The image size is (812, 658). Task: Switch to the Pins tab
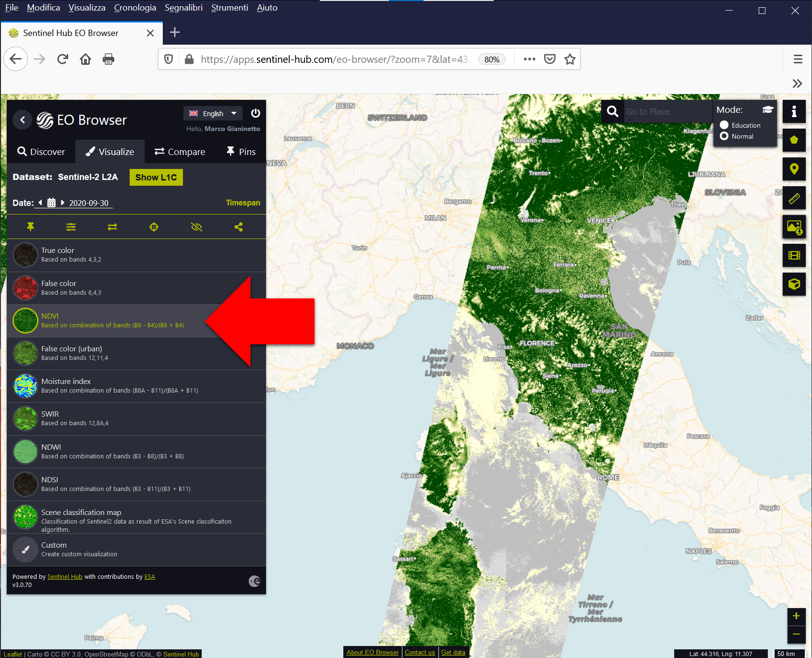click(x=241, y=152)
